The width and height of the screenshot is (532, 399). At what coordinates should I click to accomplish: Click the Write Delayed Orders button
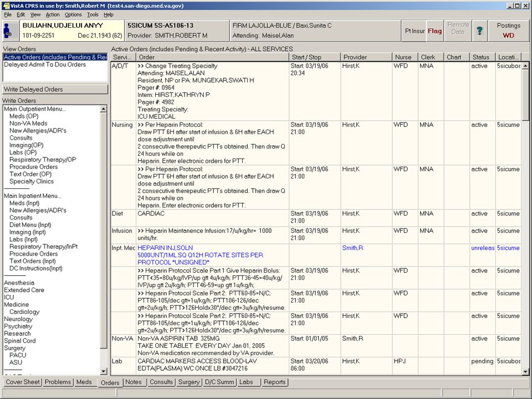pyautogui.click(x=55, y=89)
